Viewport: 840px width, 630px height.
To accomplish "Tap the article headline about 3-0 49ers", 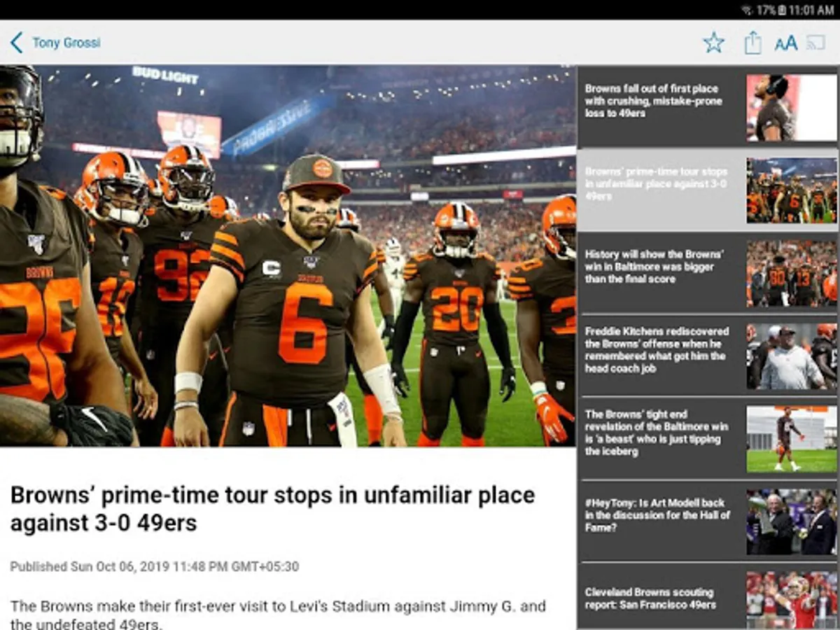I will coord(272,509).
